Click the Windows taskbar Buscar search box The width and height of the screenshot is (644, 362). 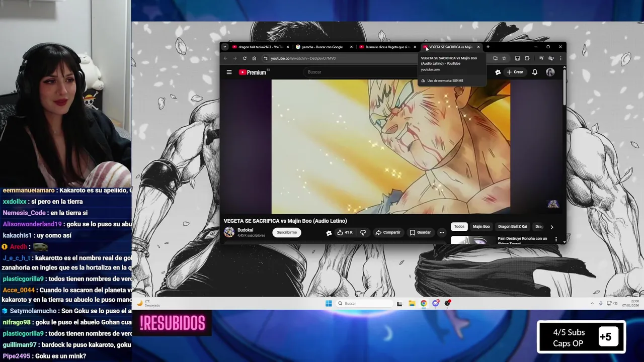coord(364,303)
